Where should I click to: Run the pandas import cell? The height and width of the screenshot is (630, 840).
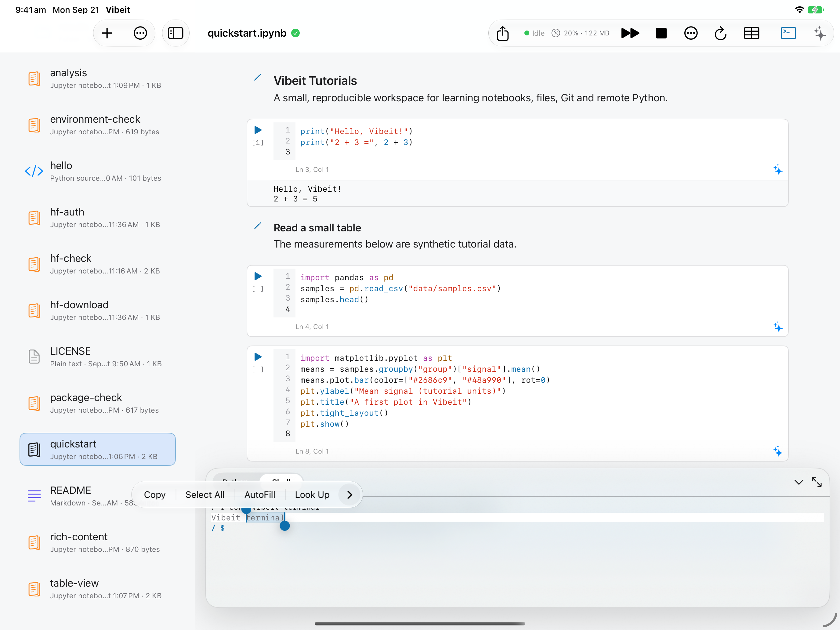[258, 276]
